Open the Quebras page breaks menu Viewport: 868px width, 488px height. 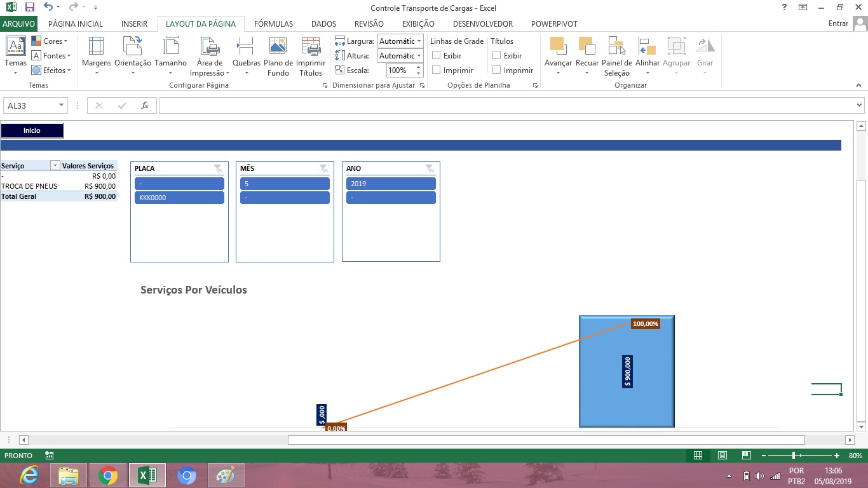point(247,56)
